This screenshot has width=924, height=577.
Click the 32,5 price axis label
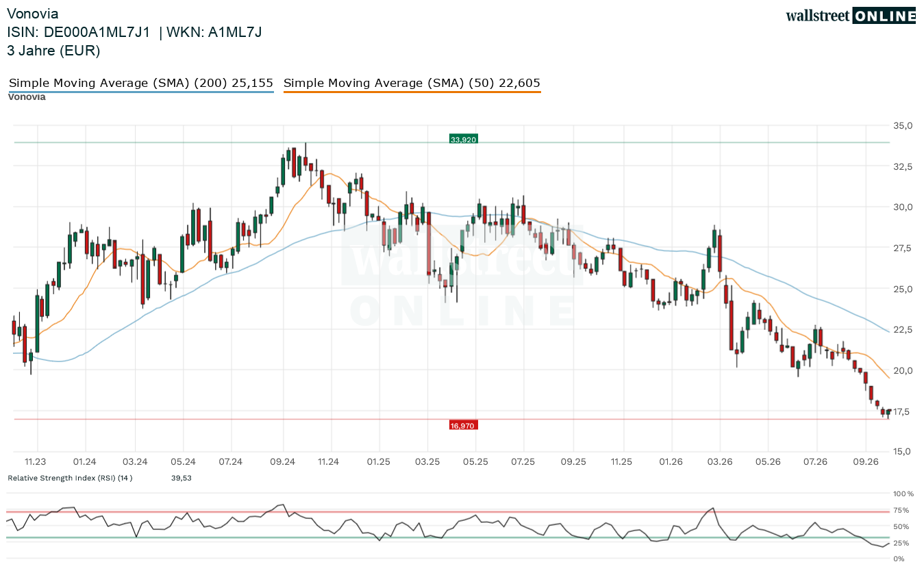[903, 166]
